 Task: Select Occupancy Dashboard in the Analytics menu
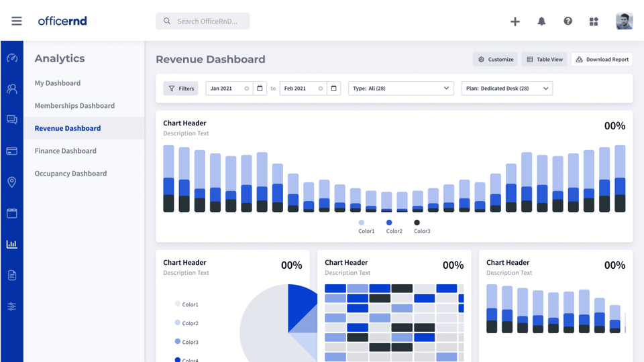click(70, 174)
